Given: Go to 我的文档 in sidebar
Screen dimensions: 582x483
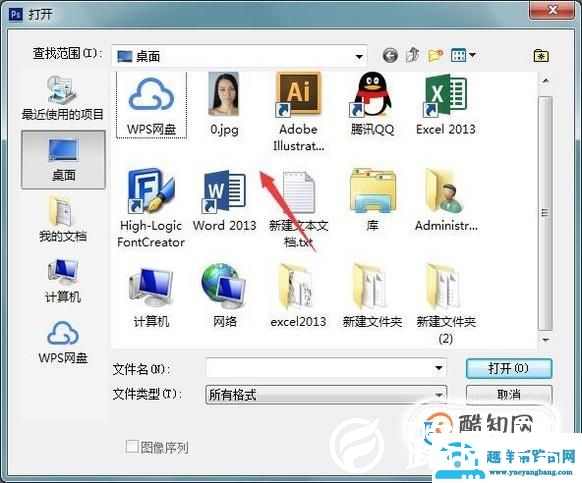Looking at the screenshot, I should point(63,220).
